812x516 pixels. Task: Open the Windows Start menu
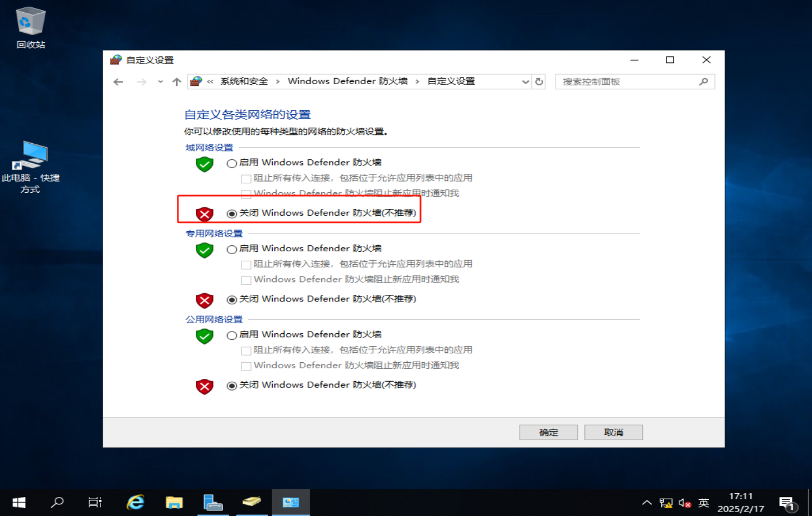19,503
